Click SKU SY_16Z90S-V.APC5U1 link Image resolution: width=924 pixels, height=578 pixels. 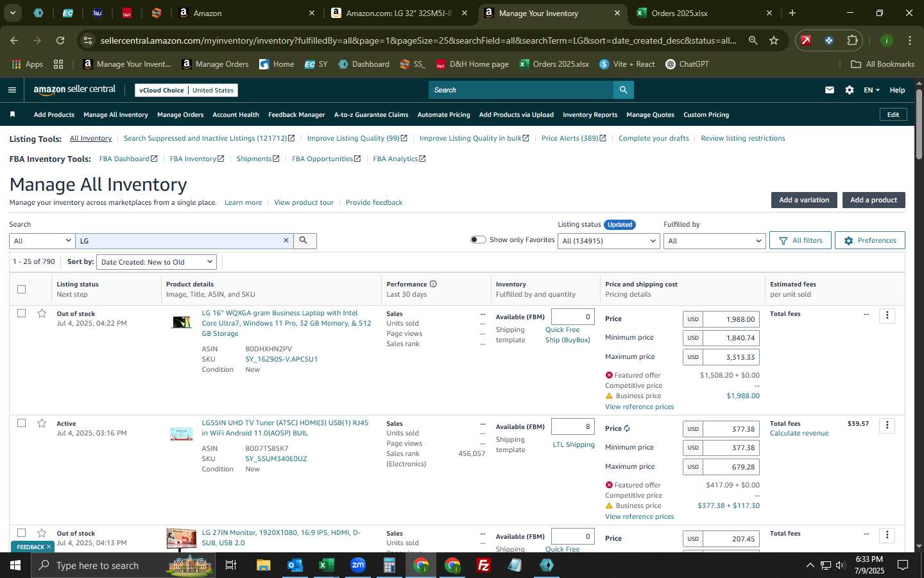[281, 359]
